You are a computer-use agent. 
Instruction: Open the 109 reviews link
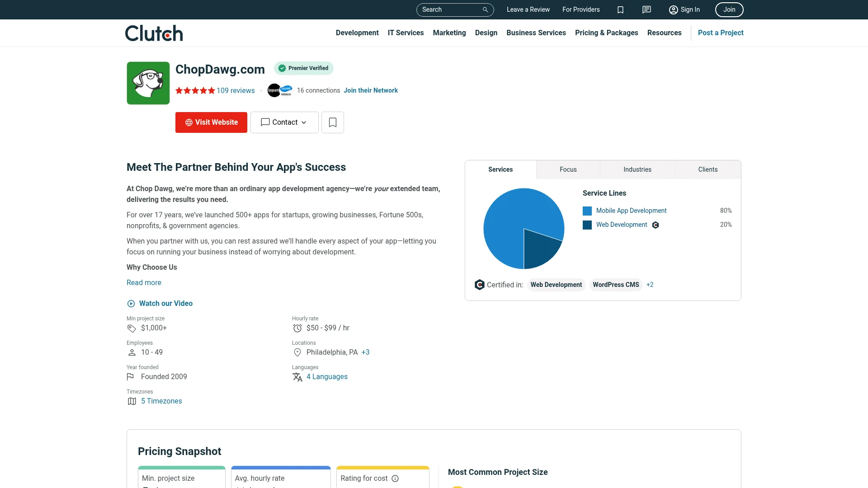click(236, 90)
